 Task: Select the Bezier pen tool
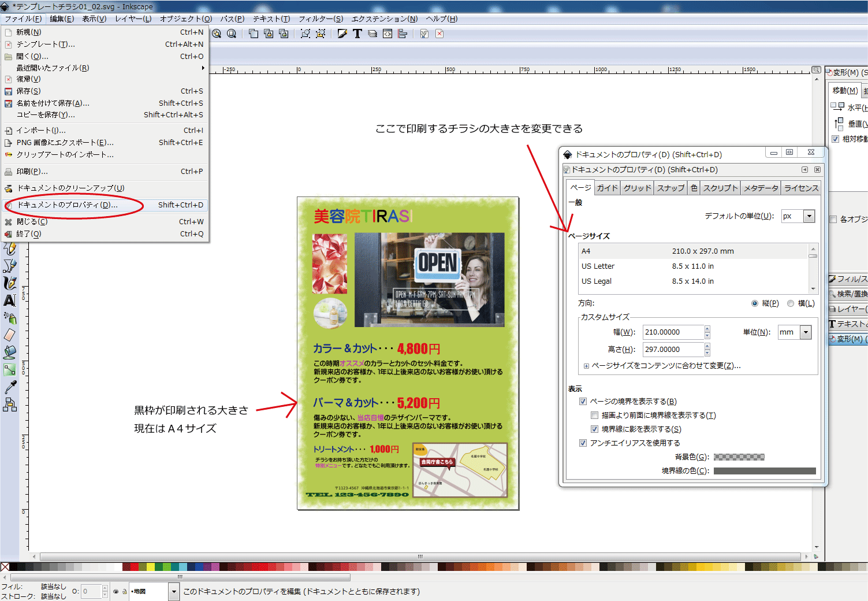[10, 265]
